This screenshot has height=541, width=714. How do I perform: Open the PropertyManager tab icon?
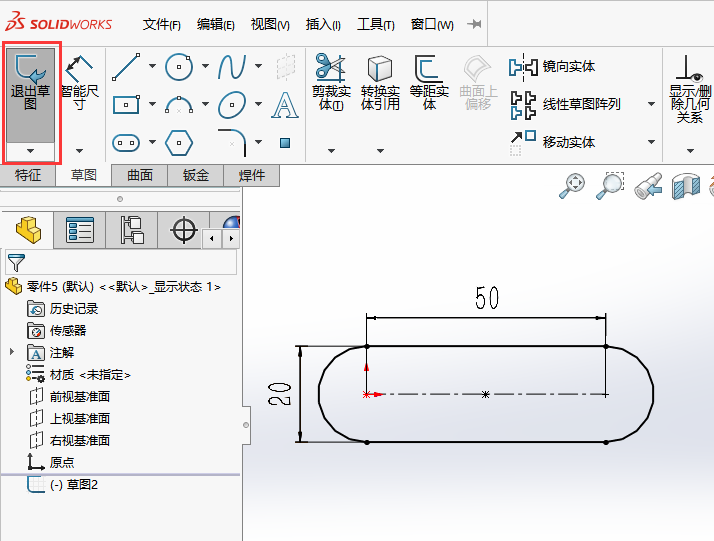click(80, 230)
